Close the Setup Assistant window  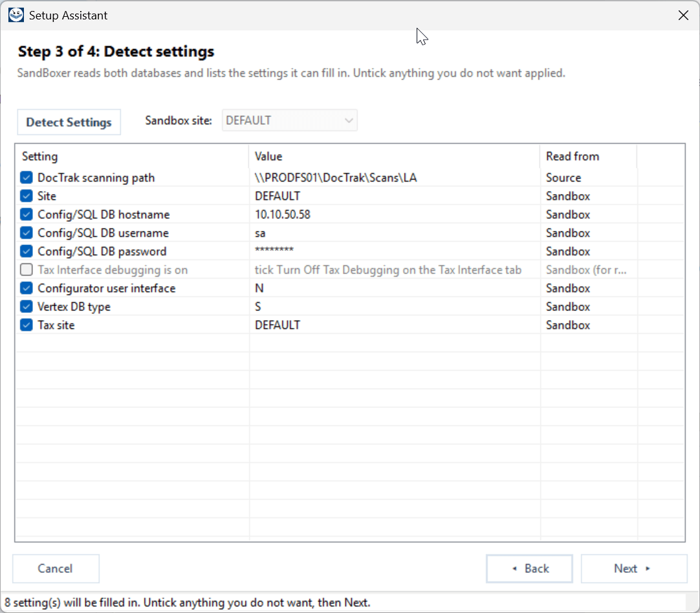(x=683, y=15)
